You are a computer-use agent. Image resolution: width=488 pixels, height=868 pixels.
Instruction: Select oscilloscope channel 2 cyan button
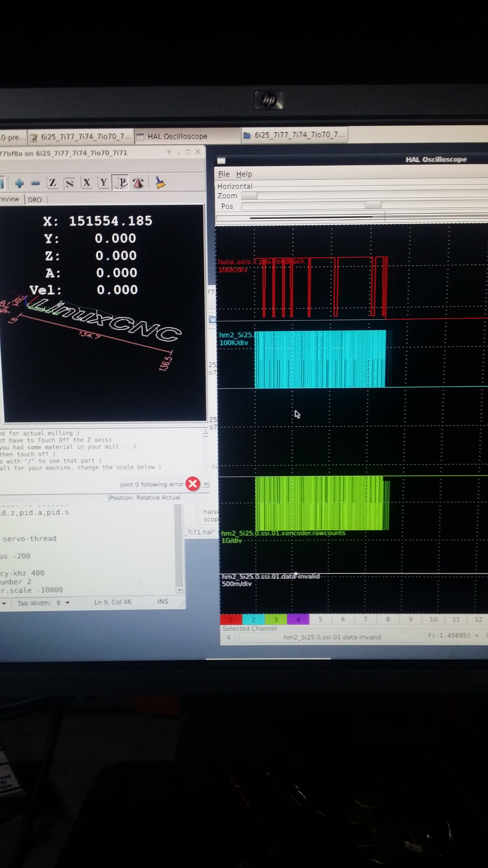[253, 619]
